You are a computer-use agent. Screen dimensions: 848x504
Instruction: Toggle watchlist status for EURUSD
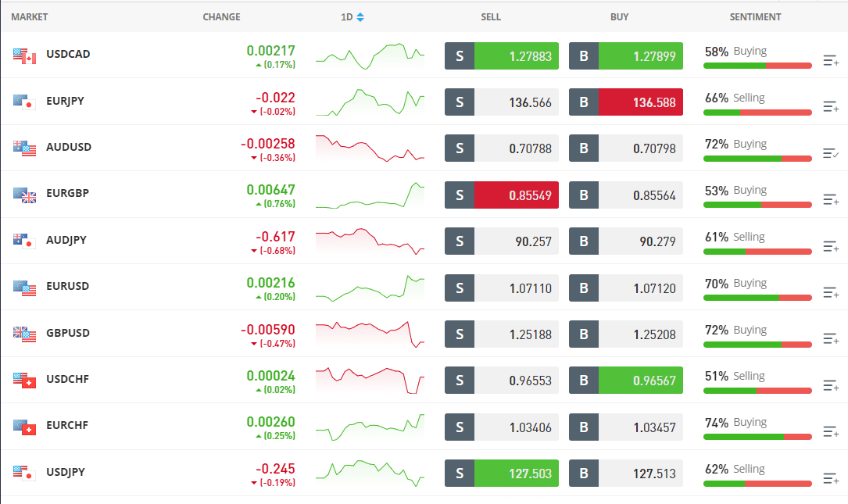[831, 292]
